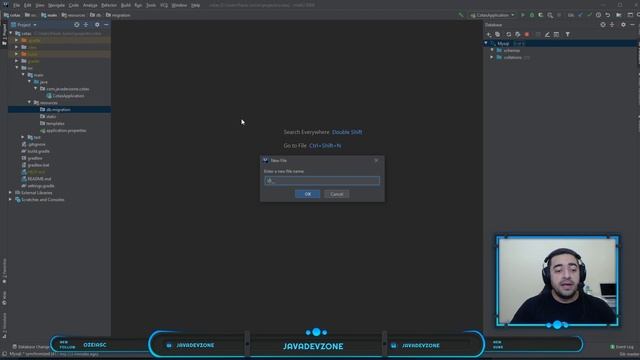Hide the Database panel
This screenshot has width=640, height=360.
point(632,25)
